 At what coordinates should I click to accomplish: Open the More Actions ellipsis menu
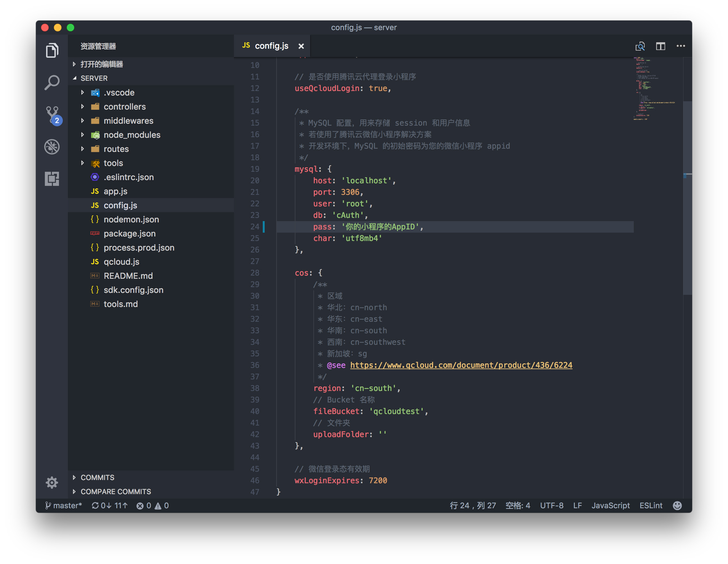pos(680,46)
